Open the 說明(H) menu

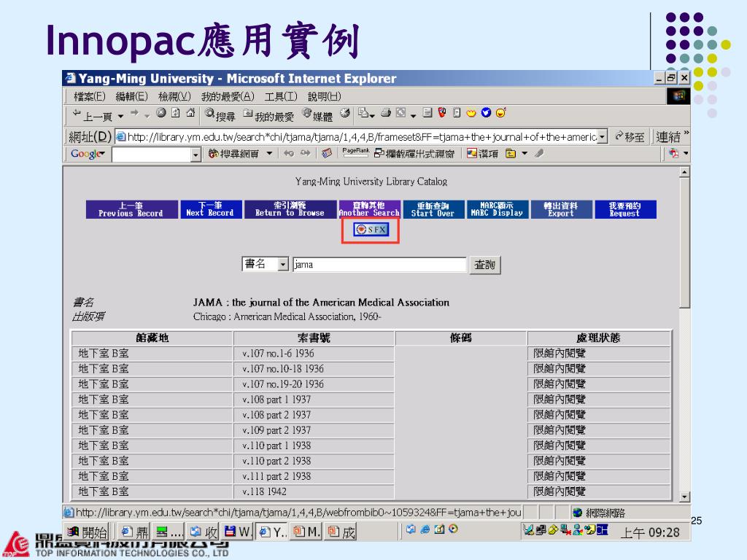click(325, 97)
